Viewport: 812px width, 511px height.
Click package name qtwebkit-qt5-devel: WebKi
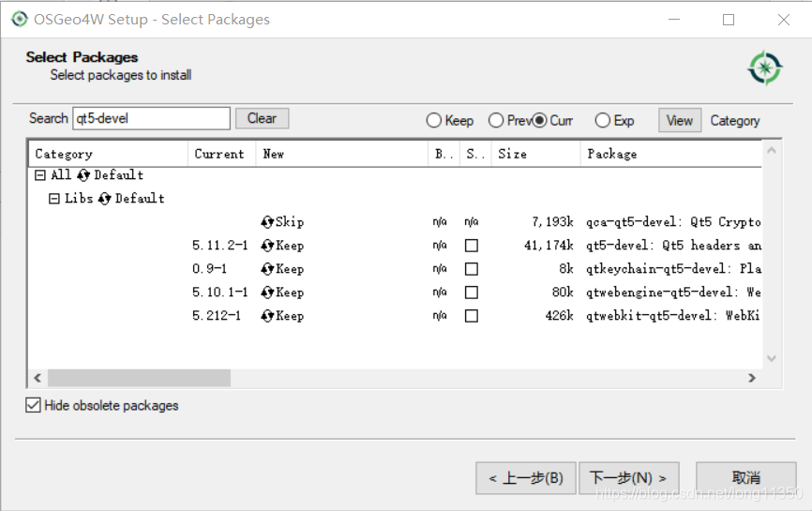672,316
